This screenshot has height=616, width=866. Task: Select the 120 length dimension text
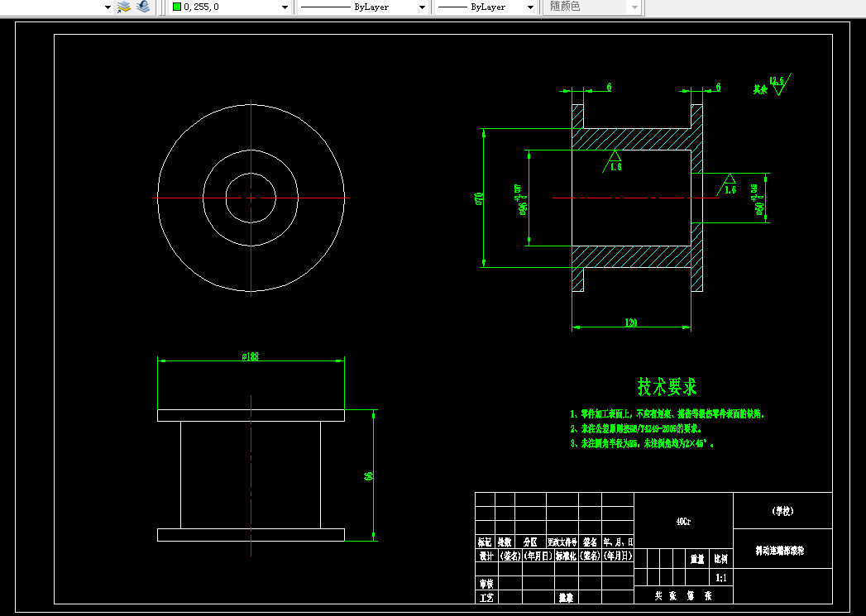coord(631,322)
